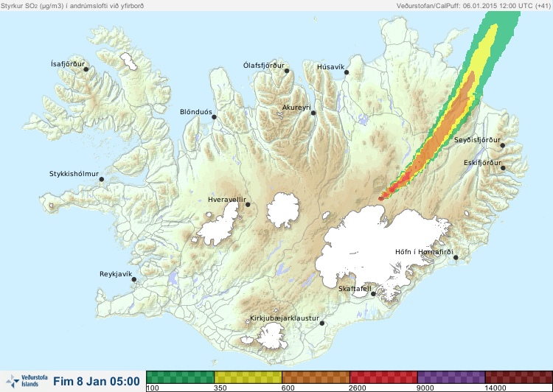This screenshot has width=553, height=392.
Task: Click the Húsavík location dot
Action: coord(347,72)
